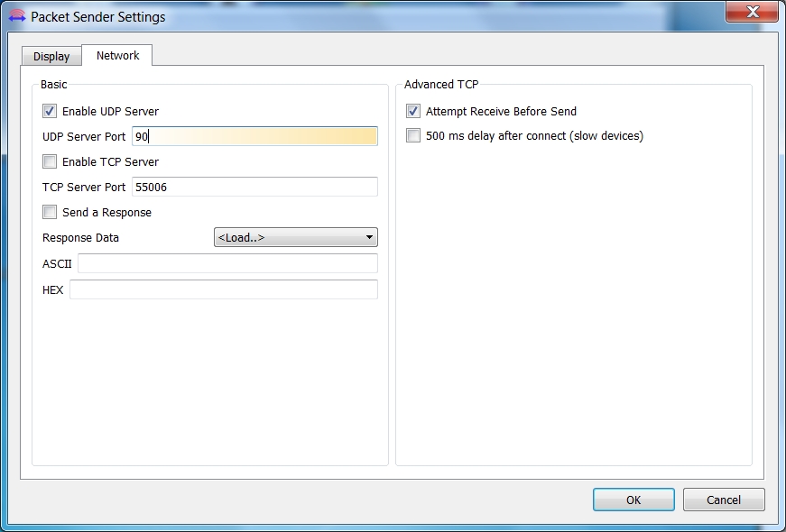This screenshot has width=786, height=532.
Task: Click the UDP Server Port label
Action: coord(84,137)
